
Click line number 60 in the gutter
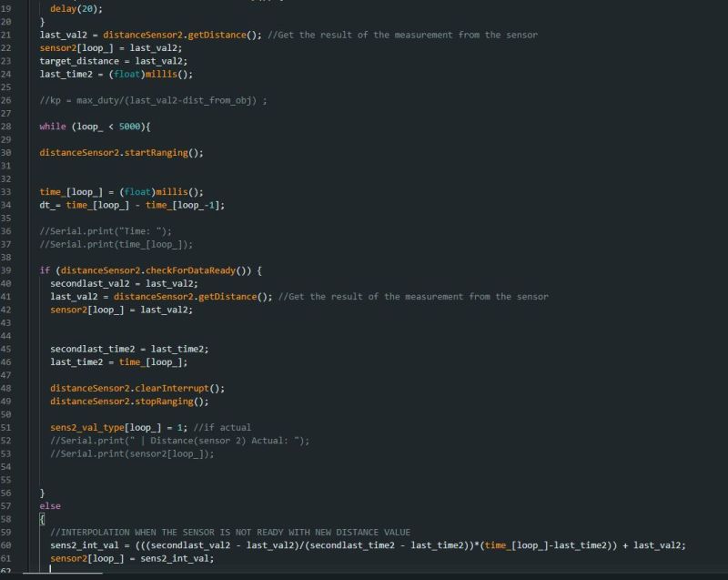tap(5, 545)
